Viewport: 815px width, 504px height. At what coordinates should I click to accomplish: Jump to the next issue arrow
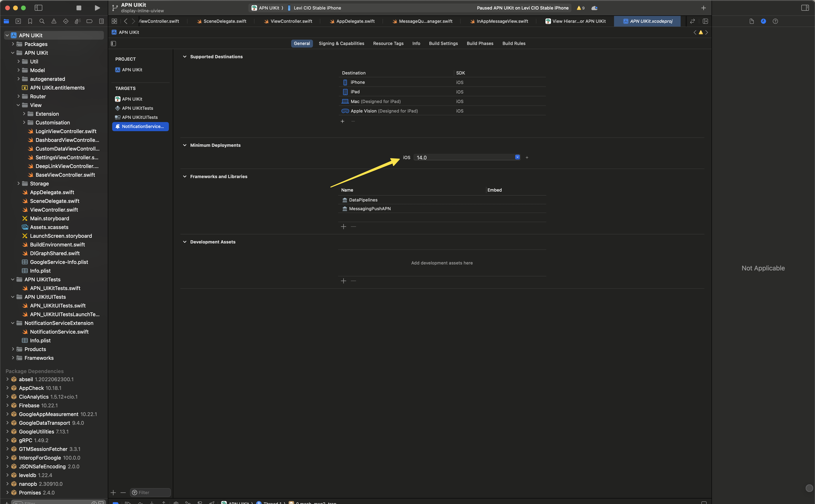[706, 32]
